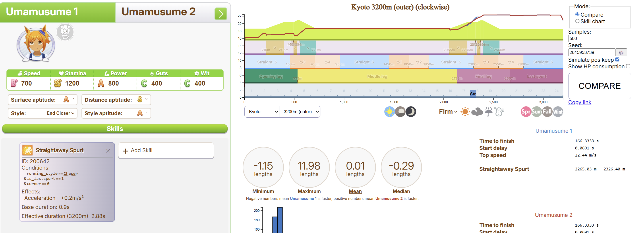This screenshot has height=233, width=644.
Task: Select evening time of day icon
Action: [400, 112]
